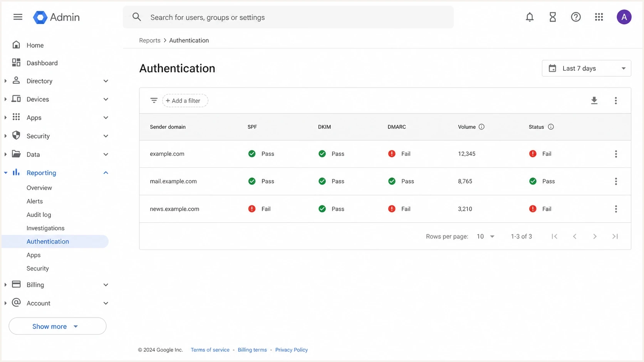
Task: Open the help question mark icon
Action: tap(576, 17)
